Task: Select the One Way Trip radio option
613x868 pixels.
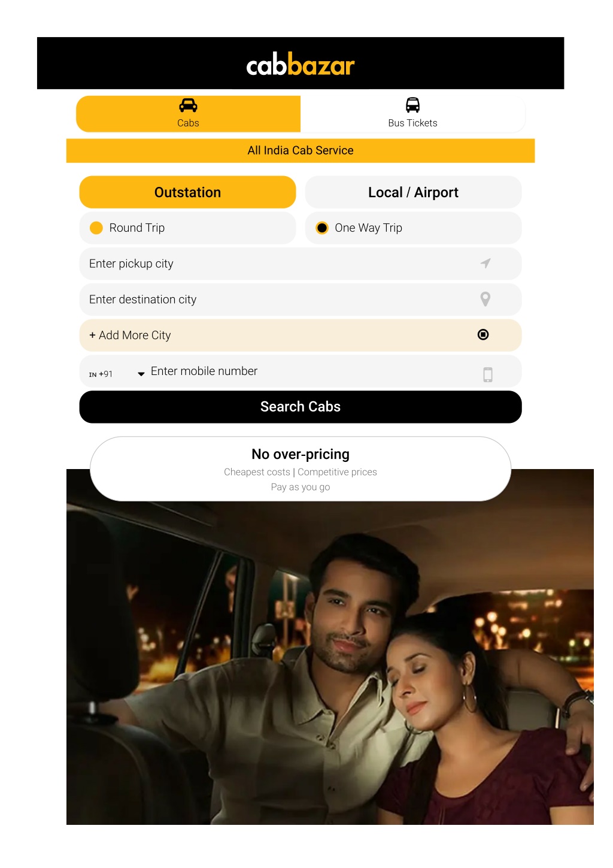Action: [x=414, y=228]
